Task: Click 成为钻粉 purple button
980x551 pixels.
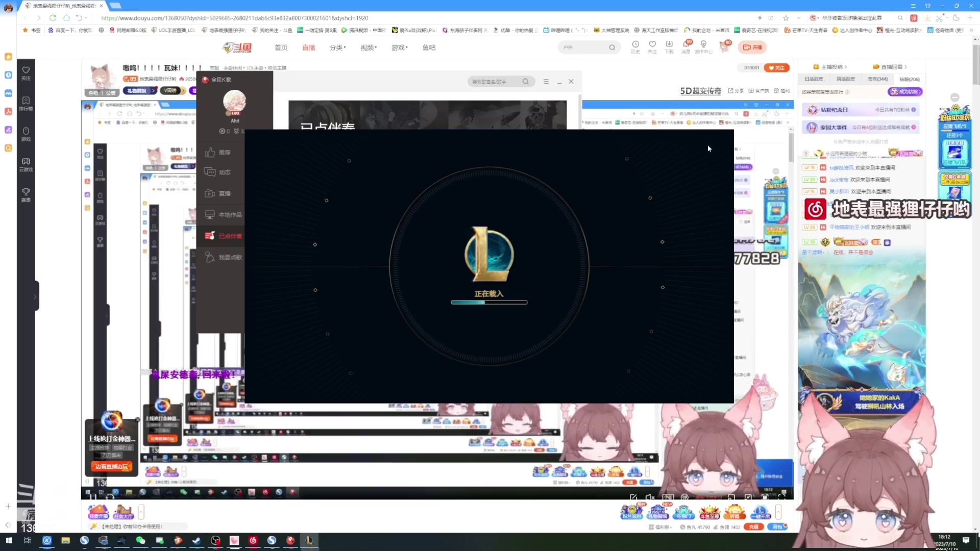Action: tap(904, 92)
